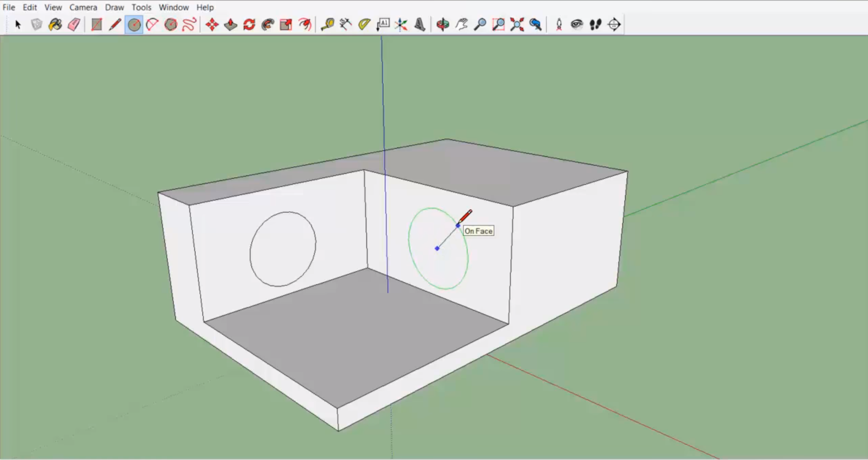Pick the yellow Protractor tool
The image size is (868, 460).
click(x=364, y=24)
